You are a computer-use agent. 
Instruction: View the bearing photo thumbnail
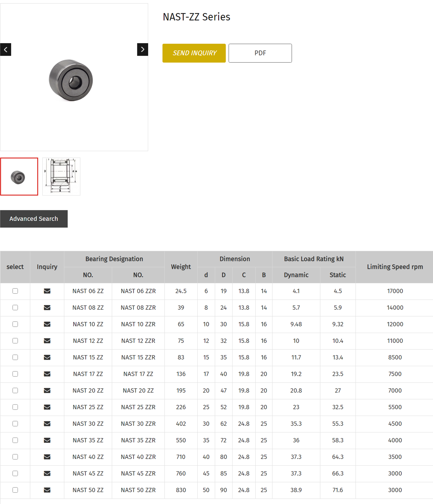click(19, 177)
